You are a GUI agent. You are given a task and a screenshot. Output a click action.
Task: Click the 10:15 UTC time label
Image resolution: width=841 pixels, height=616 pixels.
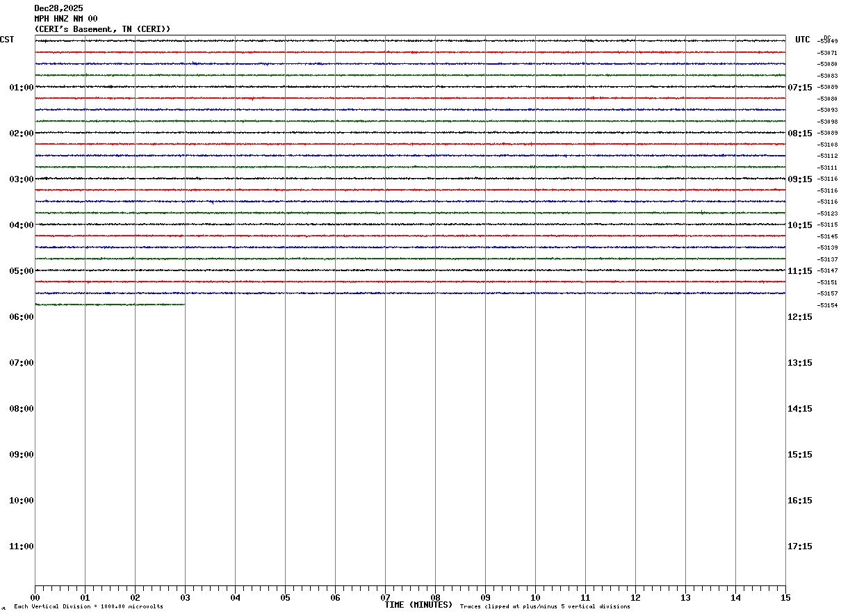coord(799,225)
